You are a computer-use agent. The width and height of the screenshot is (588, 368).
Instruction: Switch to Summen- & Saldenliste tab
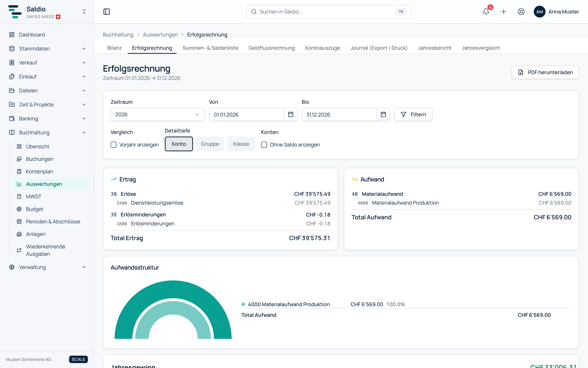pos(210,48)
